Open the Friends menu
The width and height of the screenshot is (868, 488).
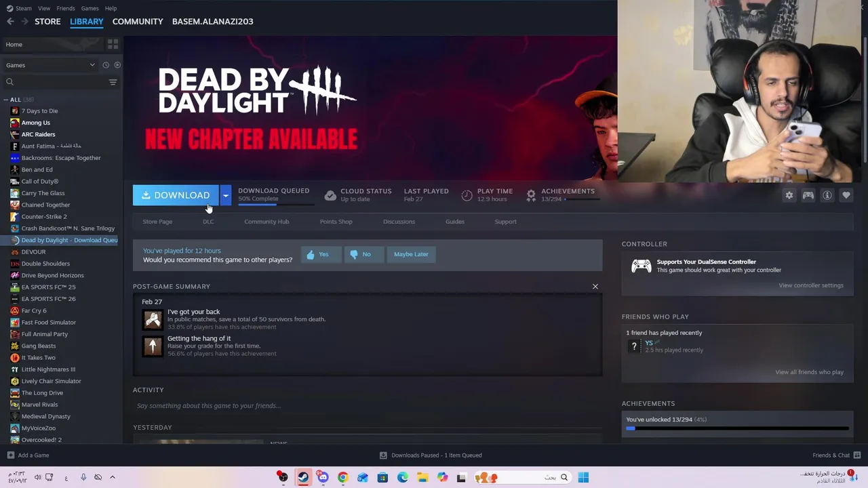click(66, 8)
